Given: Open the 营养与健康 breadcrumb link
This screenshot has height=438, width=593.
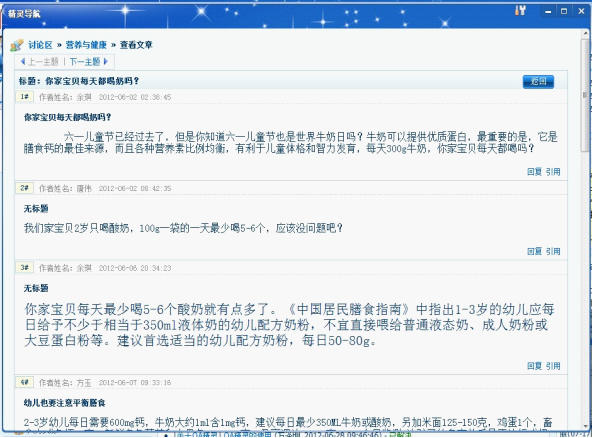Looking at the screenshot, I should click(86, 45).
